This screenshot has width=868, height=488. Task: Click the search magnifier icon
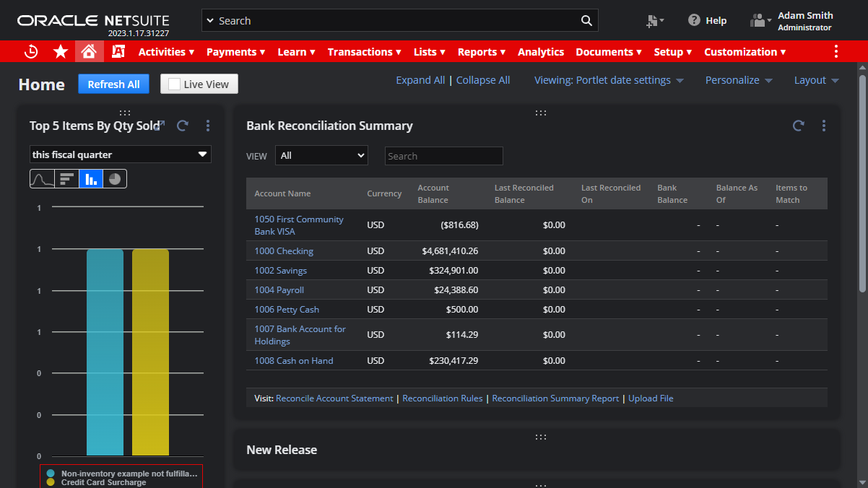click(586, 21)
